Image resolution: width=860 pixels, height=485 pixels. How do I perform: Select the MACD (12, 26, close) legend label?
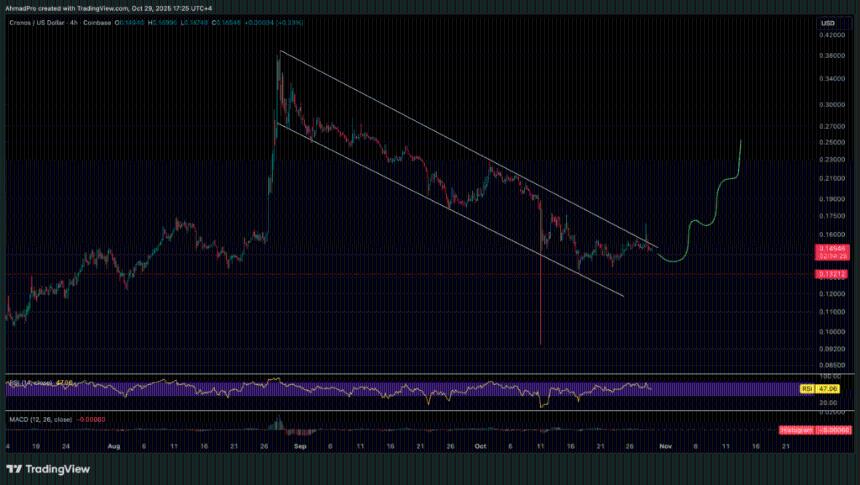(x=40, y=419)
